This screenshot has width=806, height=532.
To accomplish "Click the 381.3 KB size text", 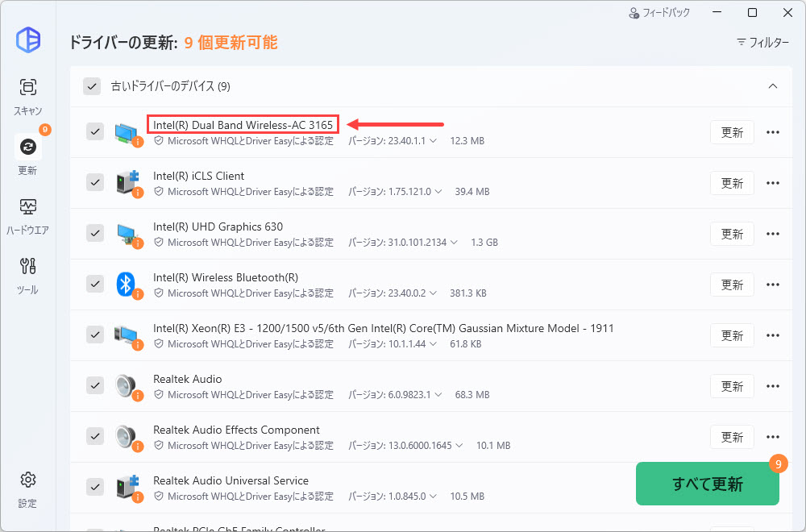I will pos(467,293).
